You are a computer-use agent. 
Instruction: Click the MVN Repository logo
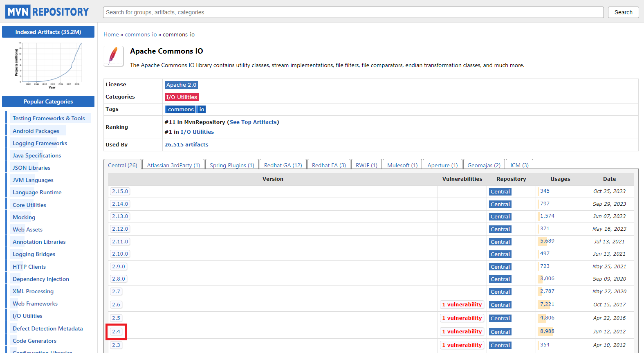[x=47, y=12]
